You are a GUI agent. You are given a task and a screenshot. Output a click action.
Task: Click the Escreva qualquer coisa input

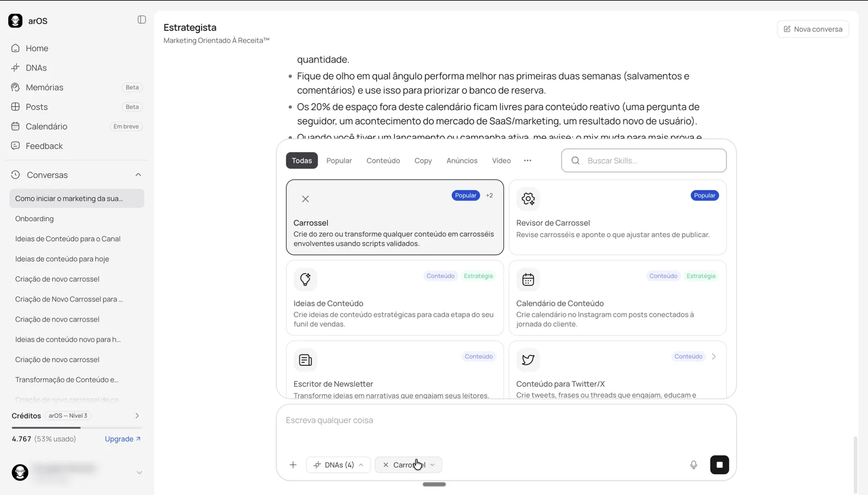click(506, 421)
